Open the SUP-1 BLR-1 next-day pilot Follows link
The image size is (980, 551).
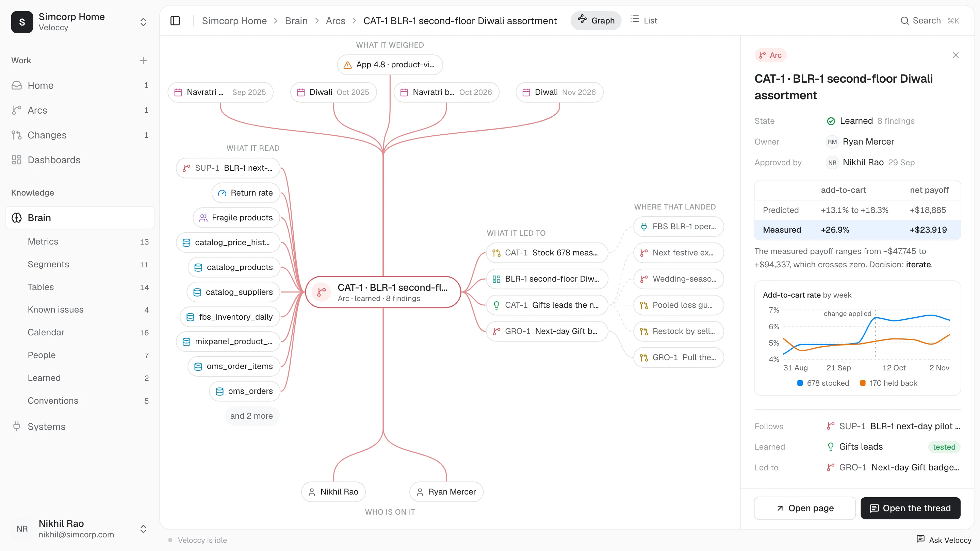(893, 426)
